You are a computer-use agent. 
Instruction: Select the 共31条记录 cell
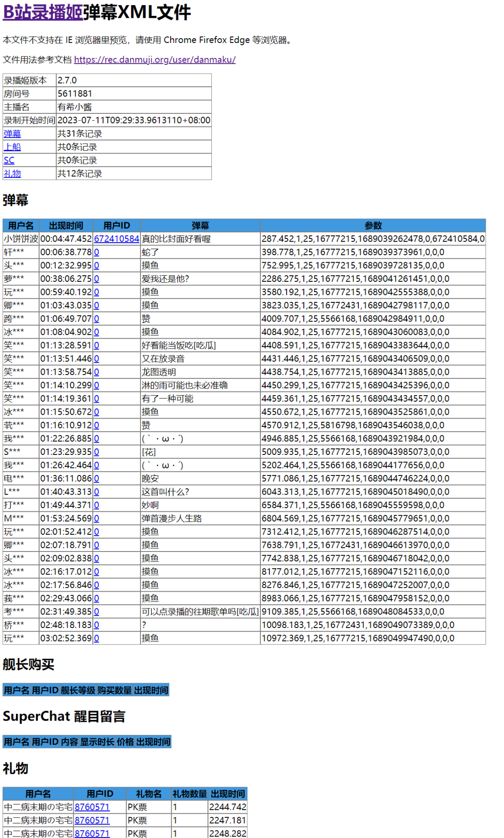point(134,133)
